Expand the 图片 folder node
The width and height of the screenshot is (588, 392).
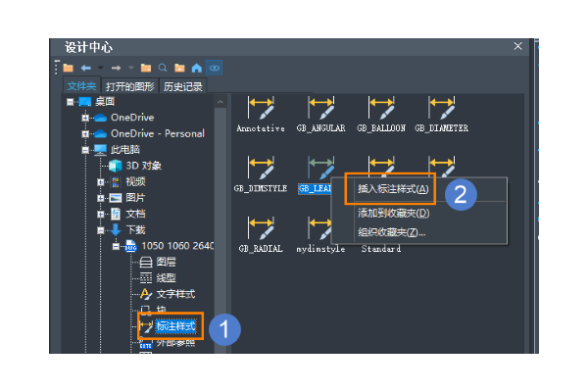tap(100, 198)
